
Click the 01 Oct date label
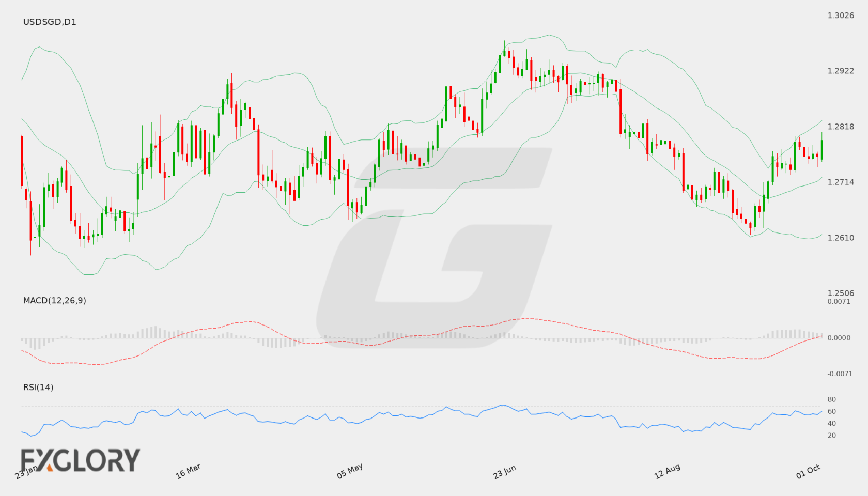809,472
